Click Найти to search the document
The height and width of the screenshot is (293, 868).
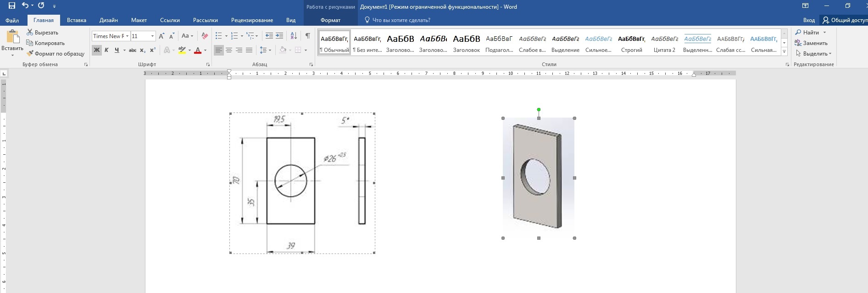click(811, 33)
